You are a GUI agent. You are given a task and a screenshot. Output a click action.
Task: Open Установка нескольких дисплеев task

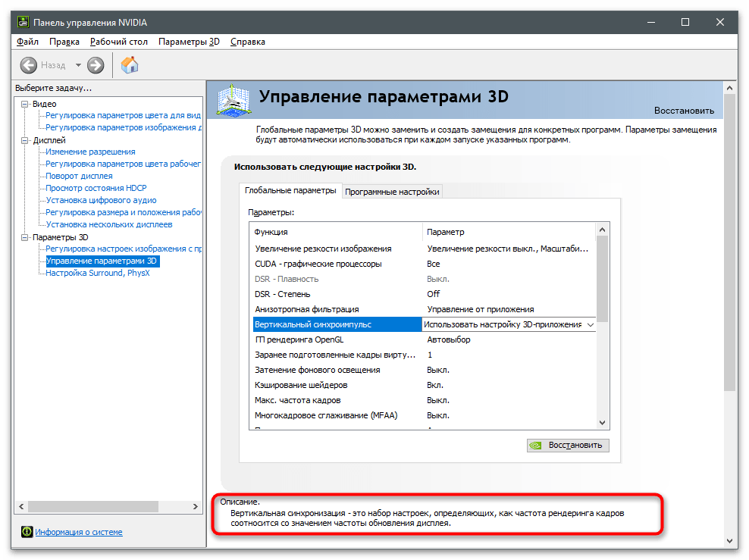tap(109, 224)
